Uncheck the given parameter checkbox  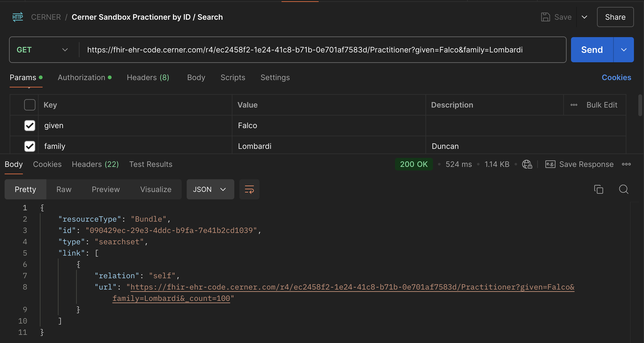30,125
